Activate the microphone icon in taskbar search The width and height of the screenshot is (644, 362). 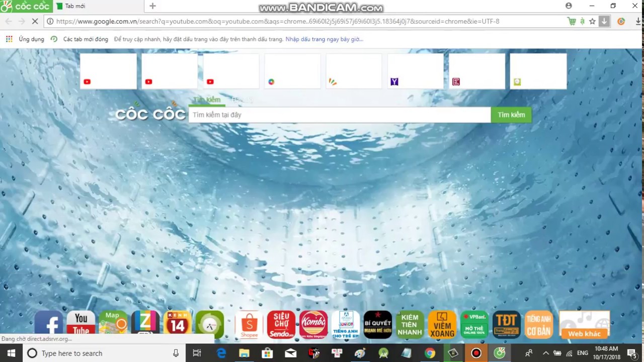click(176, 353)
